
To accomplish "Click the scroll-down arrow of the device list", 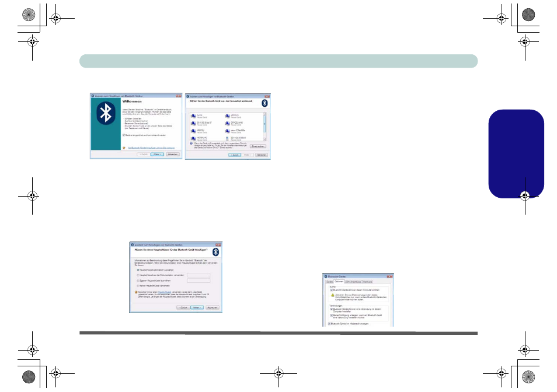I will click(264, 139).
